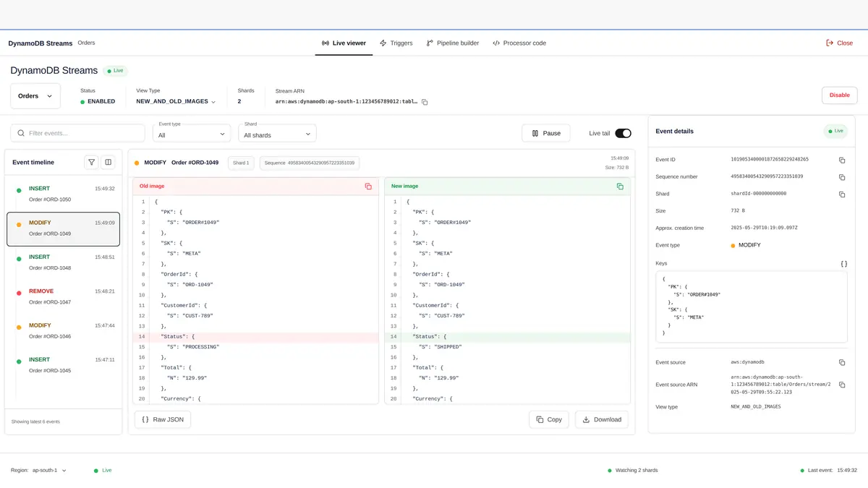
Task: Click the search icon in Filter events
Action: 21,133
